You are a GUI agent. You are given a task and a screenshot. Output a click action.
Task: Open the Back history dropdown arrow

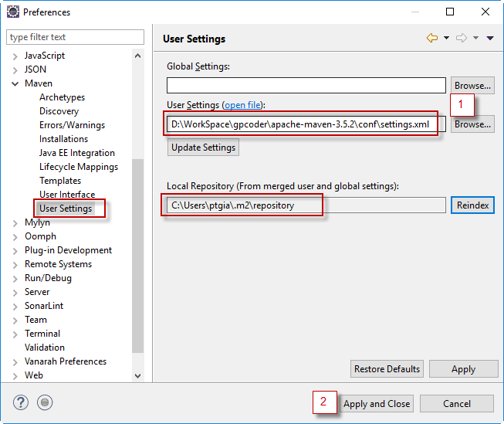(446, 38)
